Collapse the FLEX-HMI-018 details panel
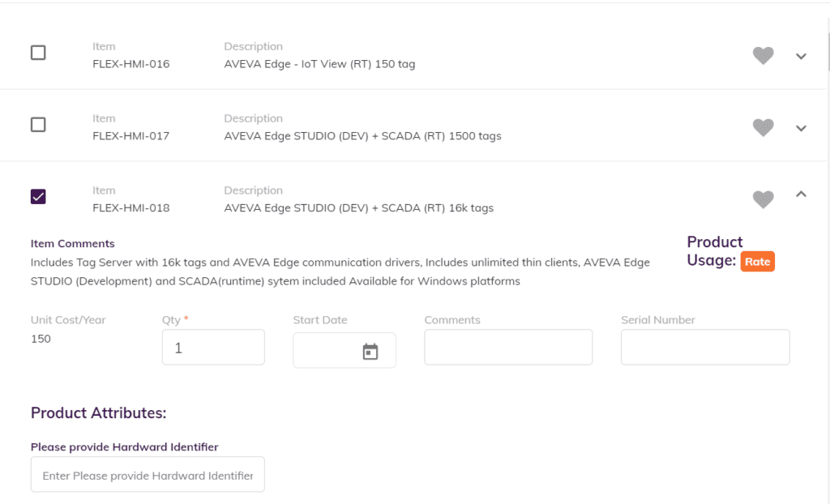The image size is (830, 504). (801, 194)
